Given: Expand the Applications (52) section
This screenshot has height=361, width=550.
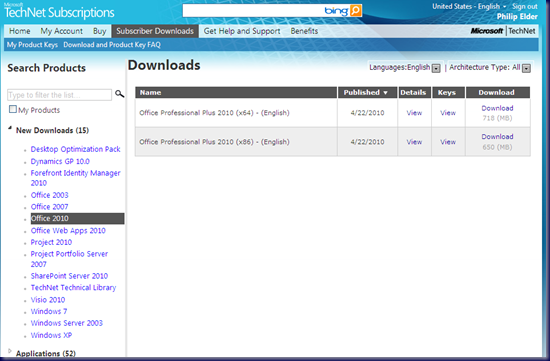Looking at the screenshot, I should (x=10, y=351).
